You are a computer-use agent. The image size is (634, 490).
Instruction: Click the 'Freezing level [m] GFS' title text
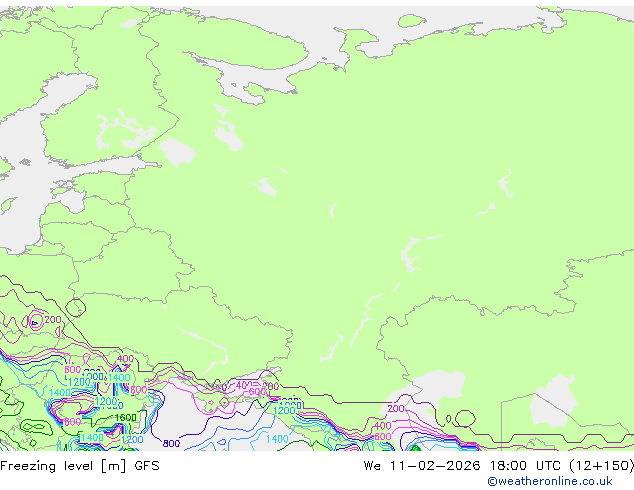(80, 466)
